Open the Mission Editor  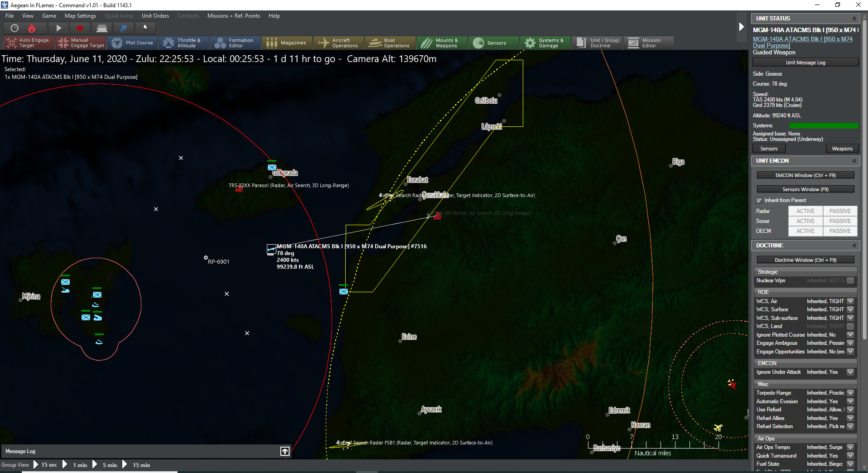point(649,43)
